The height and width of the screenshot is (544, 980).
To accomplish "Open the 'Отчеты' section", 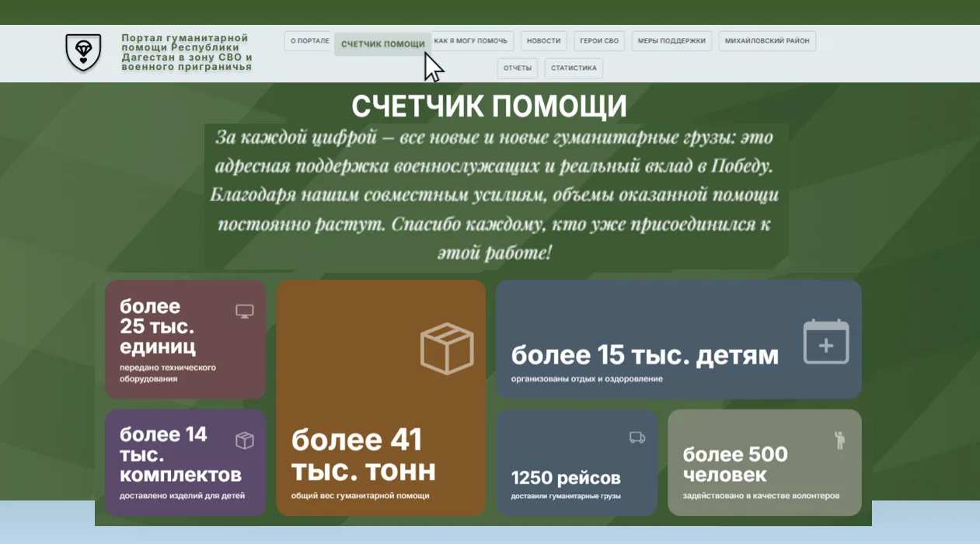I will 518,68.
